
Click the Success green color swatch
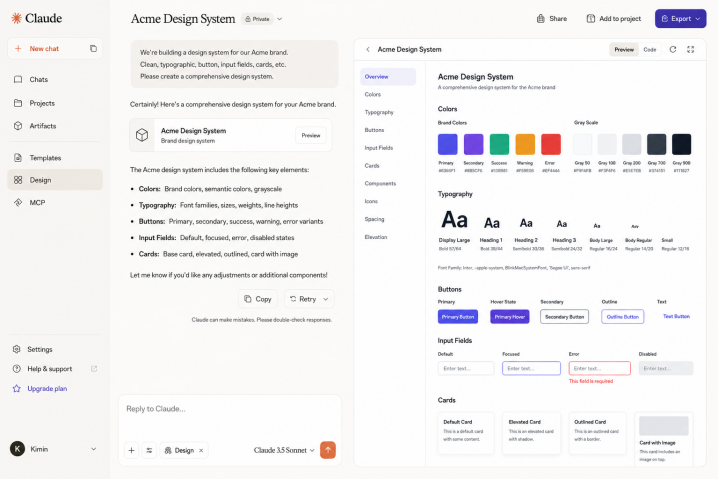pyautogui.click(x=499, y=144)
